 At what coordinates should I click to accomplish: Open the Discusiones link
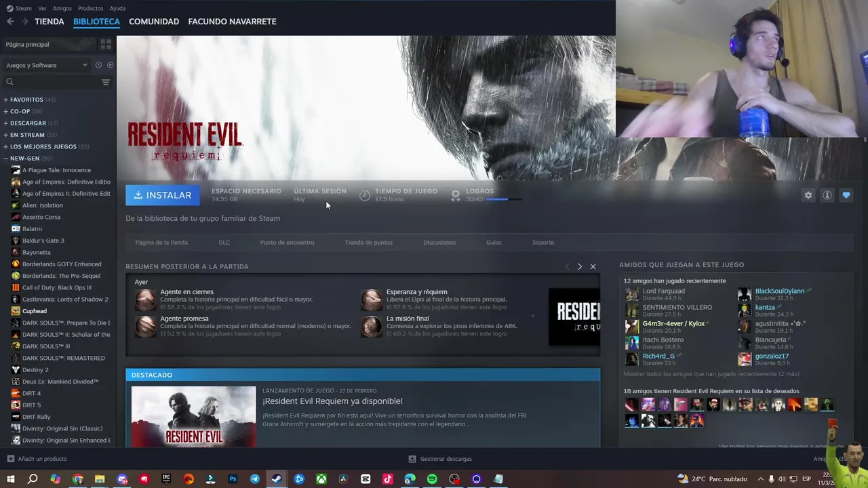tap(439, 243)
